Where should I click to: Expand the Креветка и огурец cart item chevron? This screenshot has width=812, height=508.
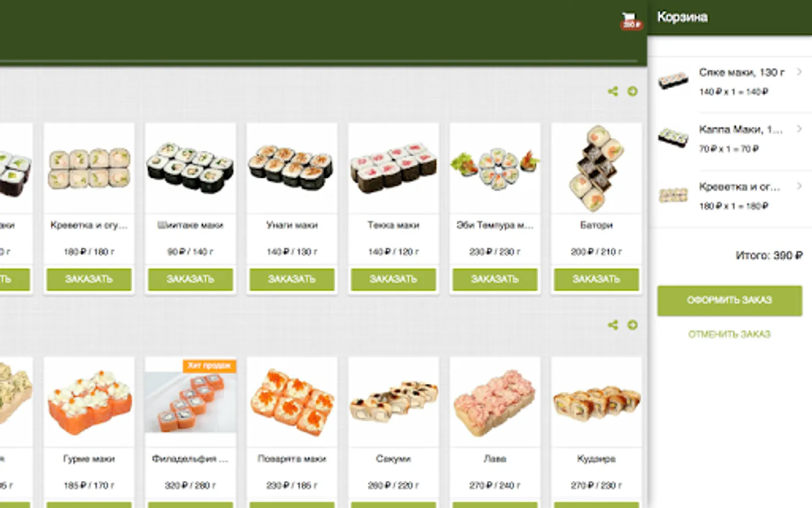[x=799, y=186]
